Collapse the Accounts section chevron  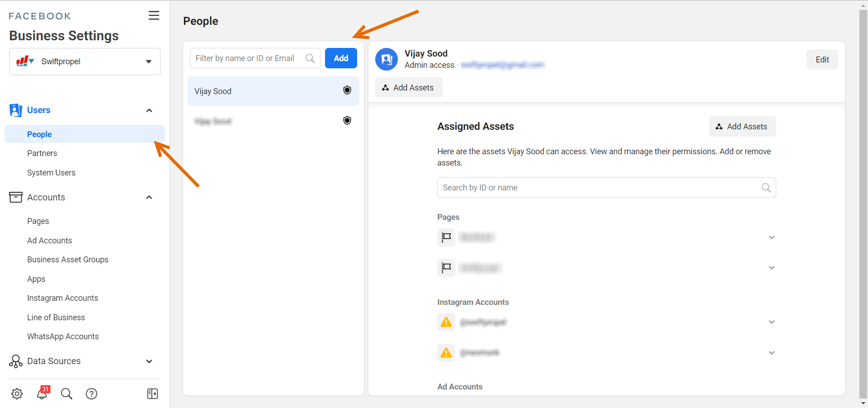point(149,197)
